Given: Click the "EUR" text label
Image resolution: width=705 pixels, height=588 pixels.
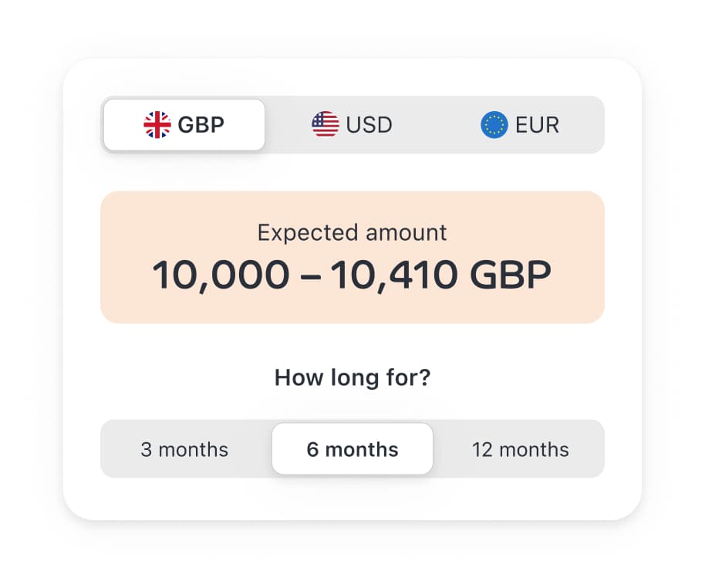Looking at the screenshot, I should point(537,125).
